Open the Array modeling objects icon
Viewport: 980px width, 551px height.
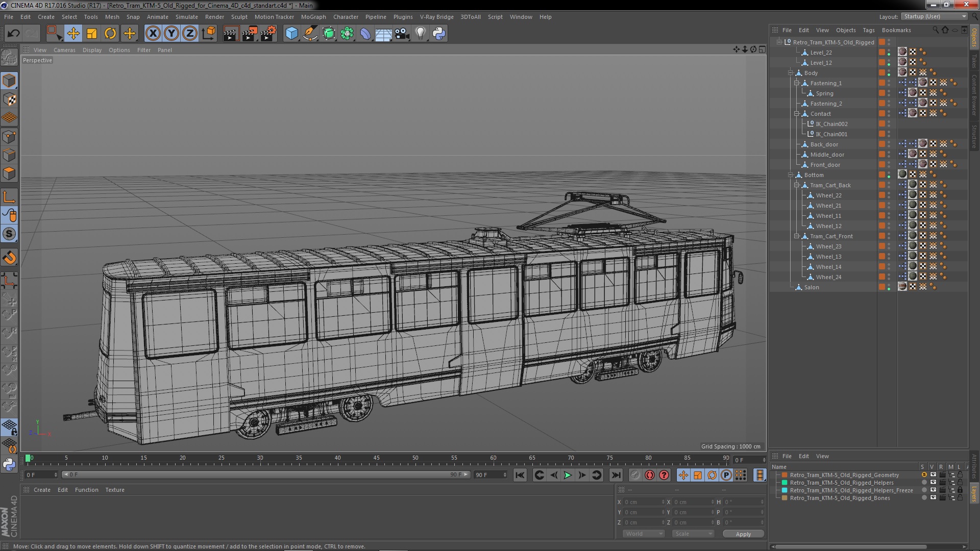click(x=347, y=34)
